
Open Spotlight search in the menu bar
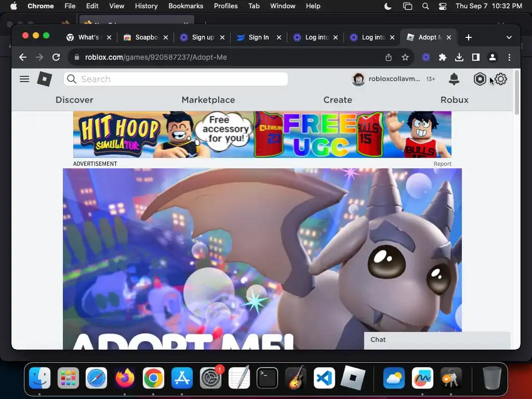[x=425, y=6]
